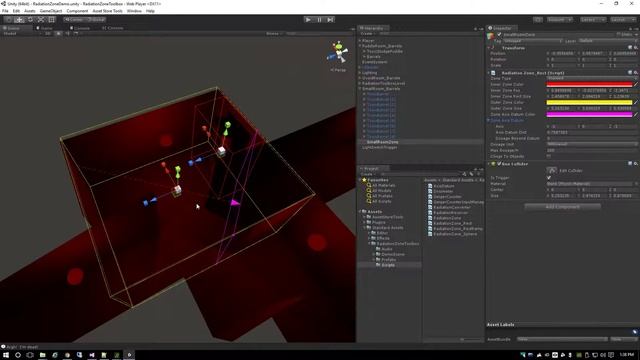This screenshot has height=360, width=640.
Task: Toggle scene lighting button
Action: point(58,33)
